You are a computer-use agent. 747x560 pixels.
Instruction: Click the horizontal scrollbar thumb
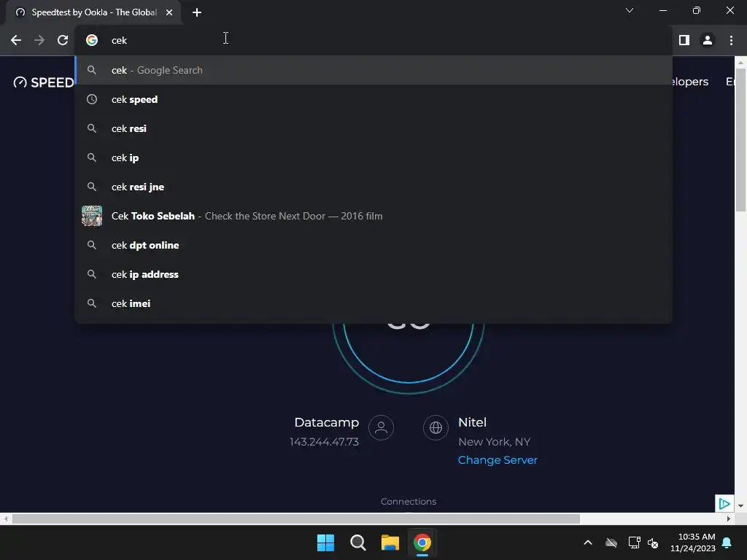[296, 518]
